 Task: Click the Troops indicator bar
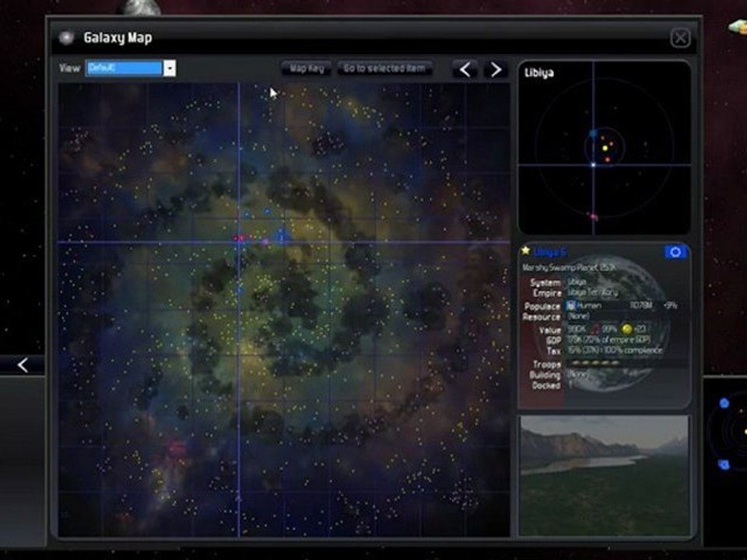[x=595, y=363]
